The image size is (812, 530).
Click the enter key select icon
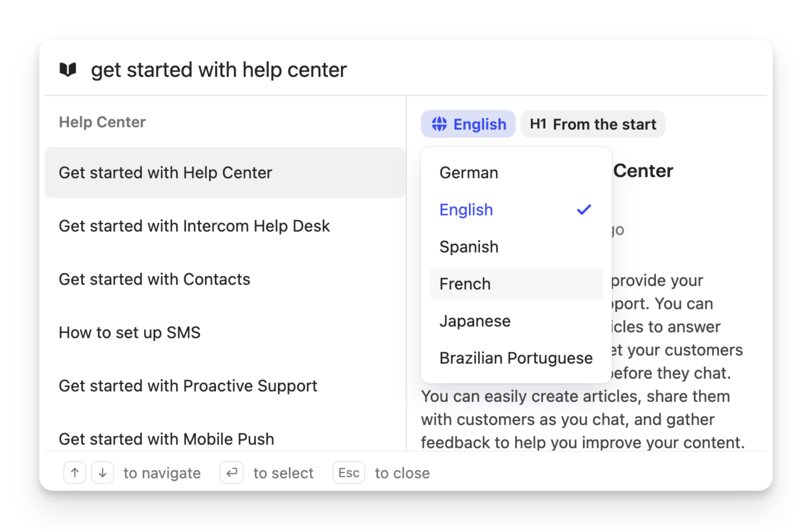[x=232, y=473]
